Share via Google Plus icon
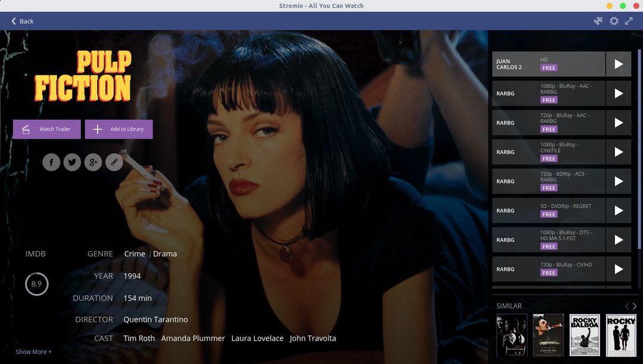Image resolution: width=643 pixels, height=364 pixels. (93, 162)
